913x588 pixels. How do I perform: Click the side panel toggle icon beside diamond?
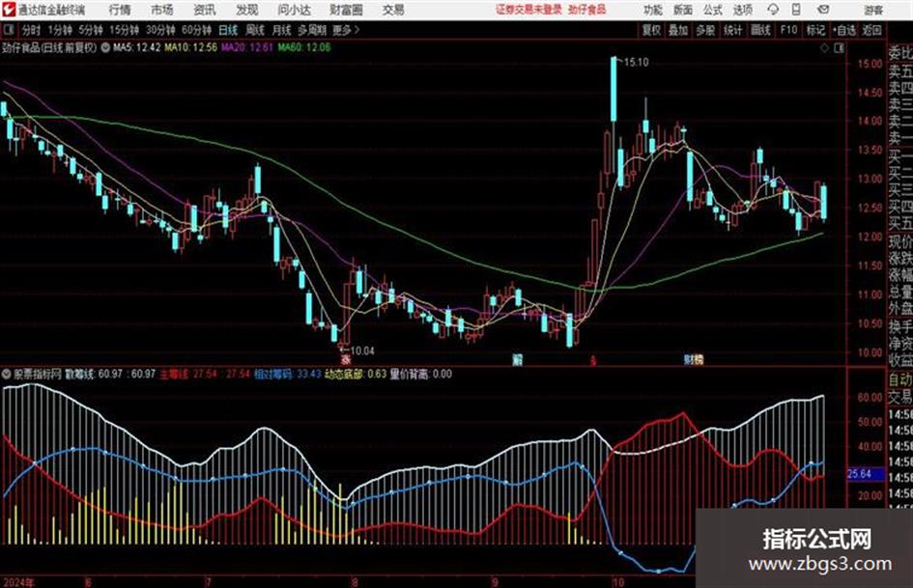point(839,48)
